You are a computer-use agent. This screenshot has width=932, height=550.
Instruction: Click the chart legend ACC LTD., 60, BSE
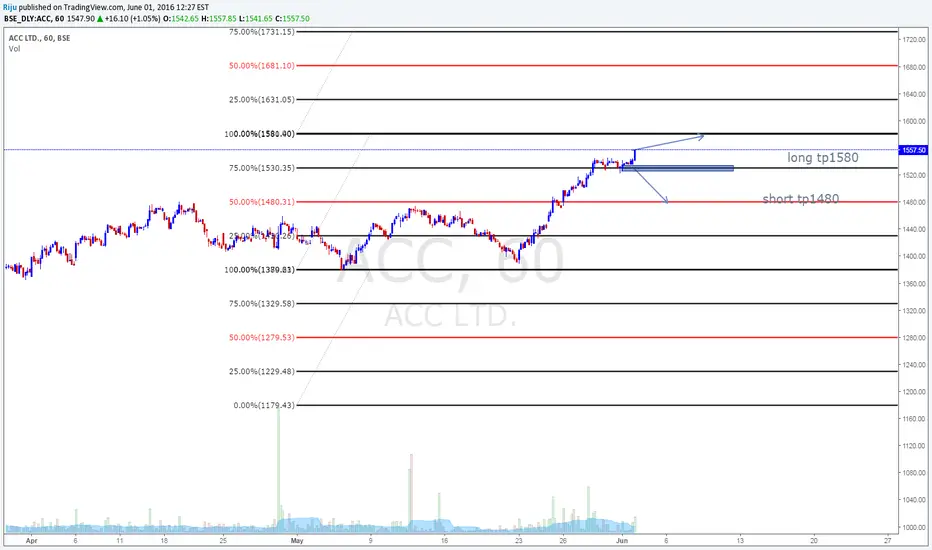(39, 38)
